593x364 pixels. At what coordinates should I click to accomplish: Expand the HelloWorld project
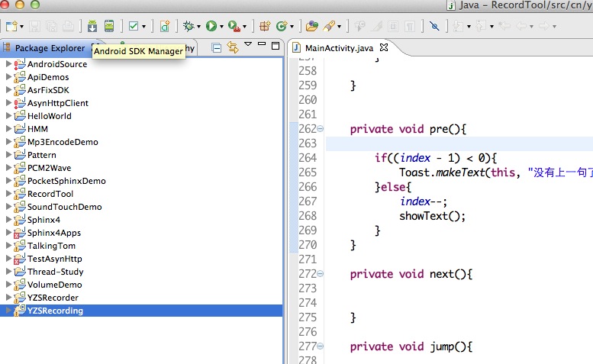pos(8,115)
